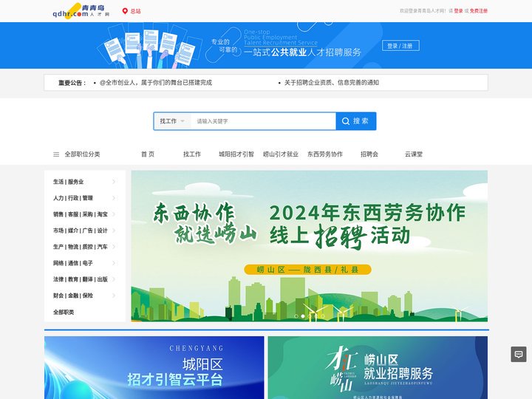Expand 生产 | 物流 | 质控 | 汽车 arrow
This screenshot has height=399, width=532.
[x=114, y=247]
